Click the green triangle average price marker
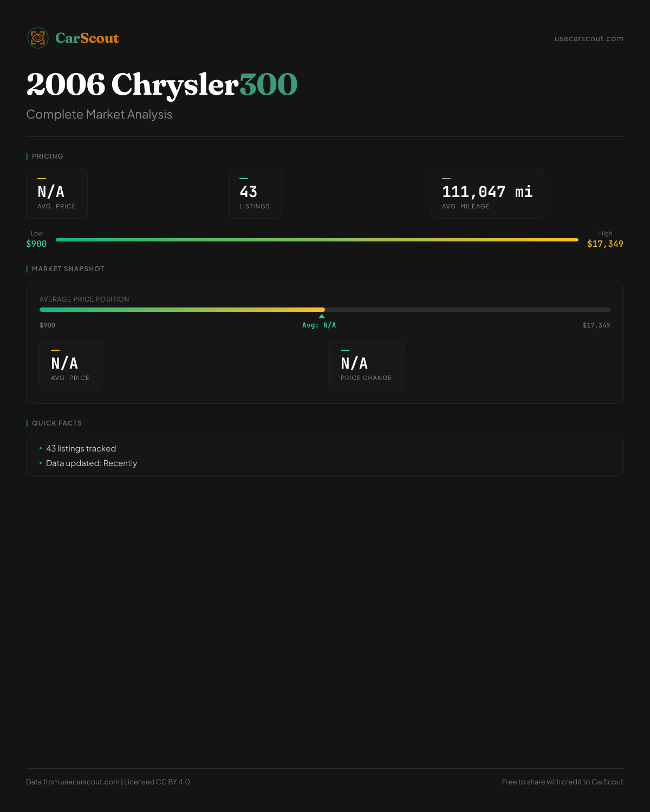Image resolution: width=650 pixels, height=812 pixels. tap(322, 316)
